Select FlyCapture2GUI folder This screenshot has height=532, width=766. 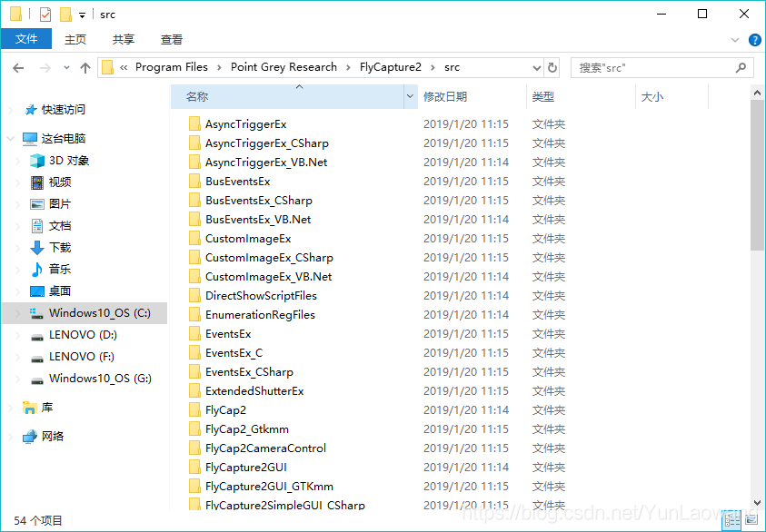[245, 467]
